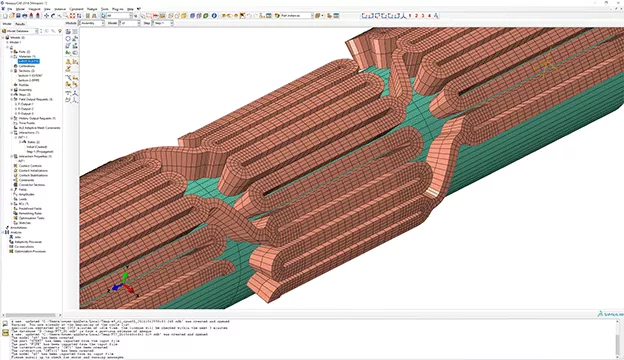Click the blue Query information icon
This screenshot has width=624, height=360.
(214, 16)
